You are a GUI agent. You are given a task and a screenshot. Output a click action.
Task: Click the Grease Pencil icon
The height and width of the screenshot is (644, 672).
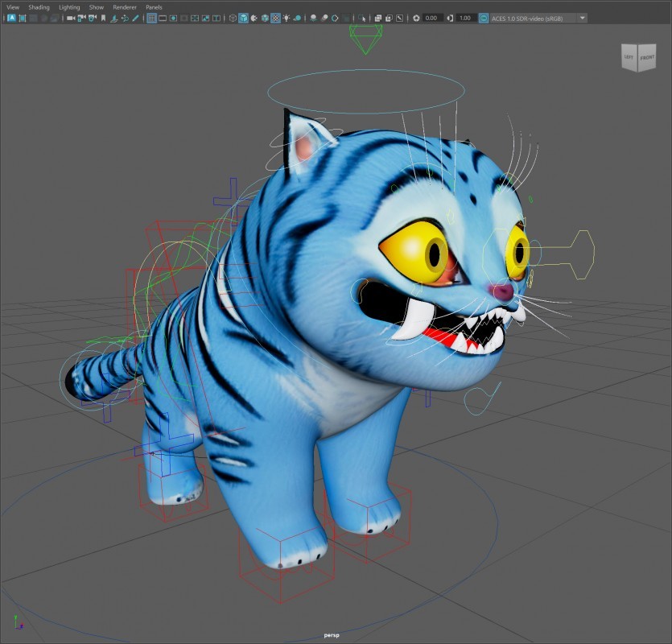[134, 18]
